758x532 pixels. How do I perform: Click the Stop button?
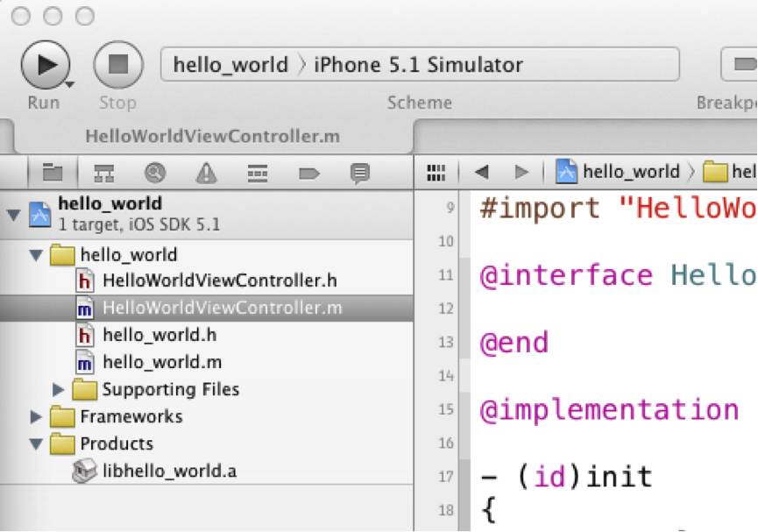click(x=118, y=64)
